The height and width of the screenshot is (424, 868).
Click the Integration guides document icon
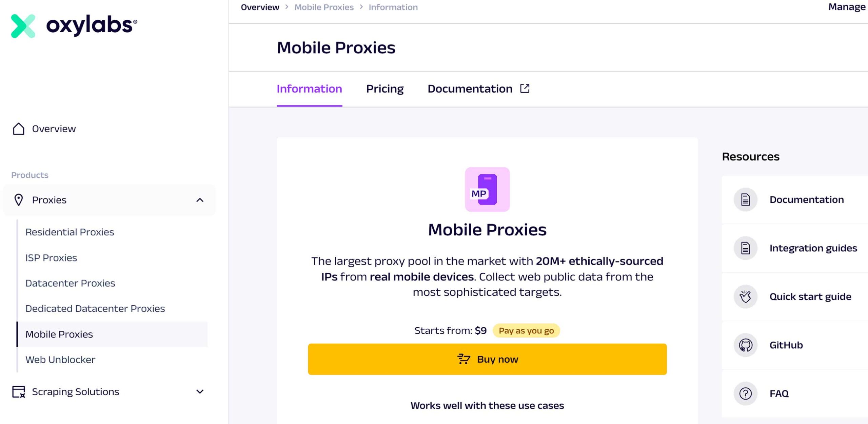tap(745, 248)
